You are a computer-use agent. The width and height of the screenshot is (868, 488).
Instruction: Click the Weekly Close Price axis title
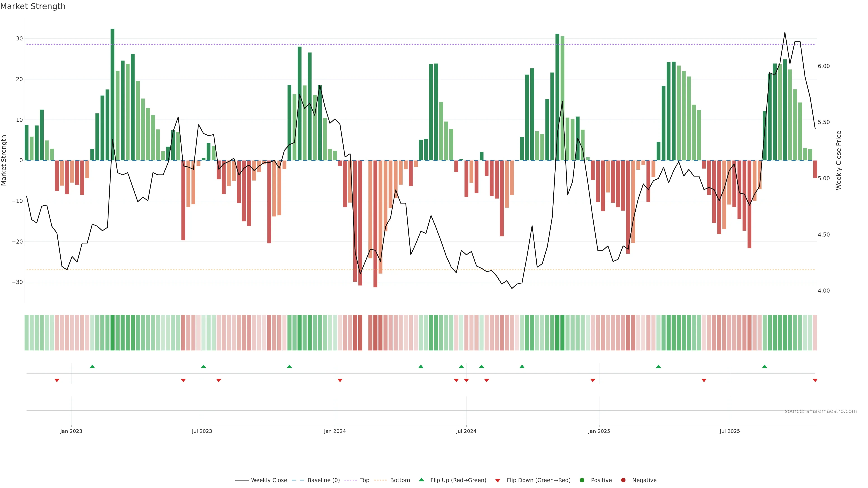[839, 160]
